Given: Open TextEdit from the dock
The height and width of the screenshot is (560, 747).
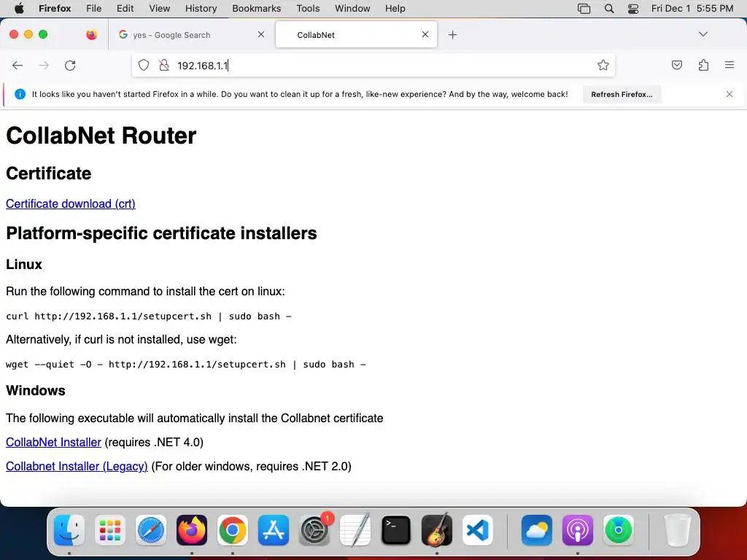Looking at the screenshot, I should [355, 530].
